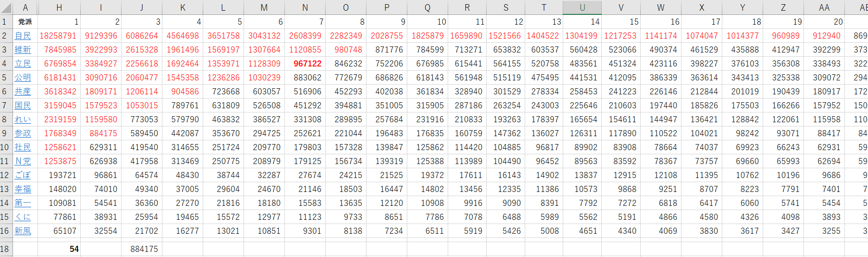Open the 公明 party link
The height and width of the screenshot is (257, 868).
click(23, 78)
